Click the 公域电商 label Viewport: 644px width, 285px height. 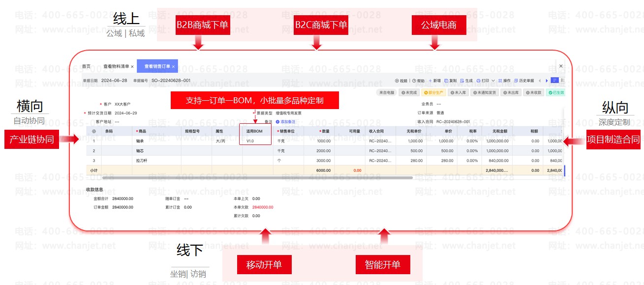(439, 25)
